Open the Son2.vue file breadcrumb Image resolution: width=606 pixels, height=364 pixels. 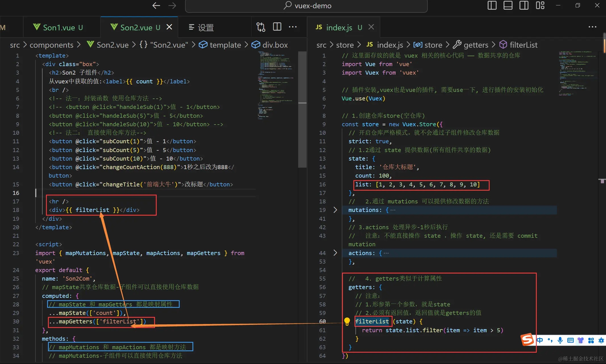tap(108, 45)
